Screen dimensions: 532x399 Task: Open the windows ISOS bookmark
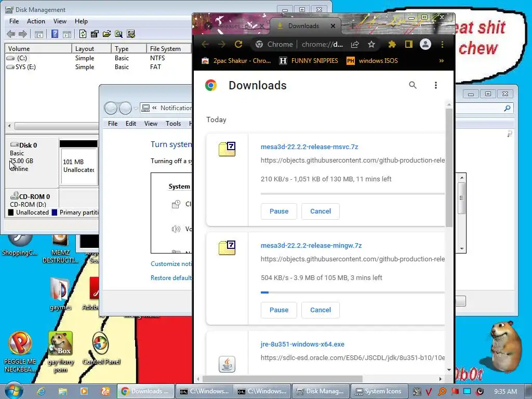tap(372, 61)
